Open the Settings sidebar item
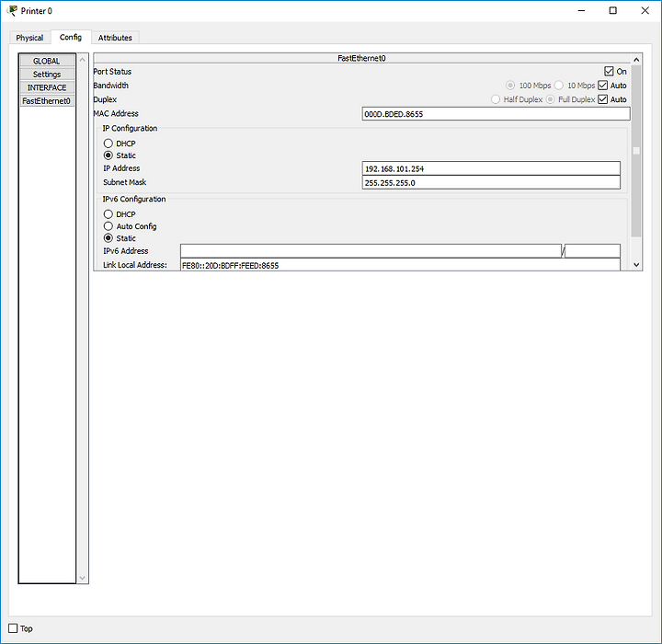This screenshot has width=662, height=644. [x=47, y=75]
